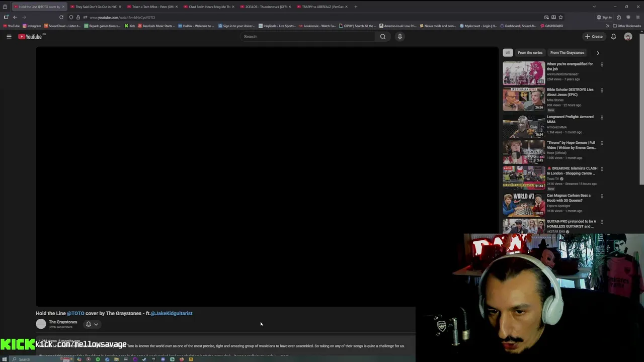This screenshot has height=362, width=644.
Task: Open options for Throne by Hope Gerson
Action: click(x=602, y=143)
